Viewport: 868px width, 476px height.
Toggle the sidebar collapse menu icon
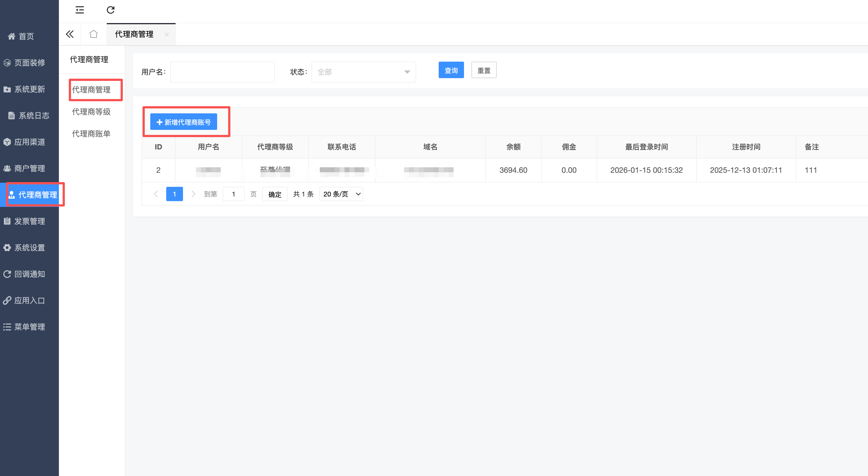[80, 10]
